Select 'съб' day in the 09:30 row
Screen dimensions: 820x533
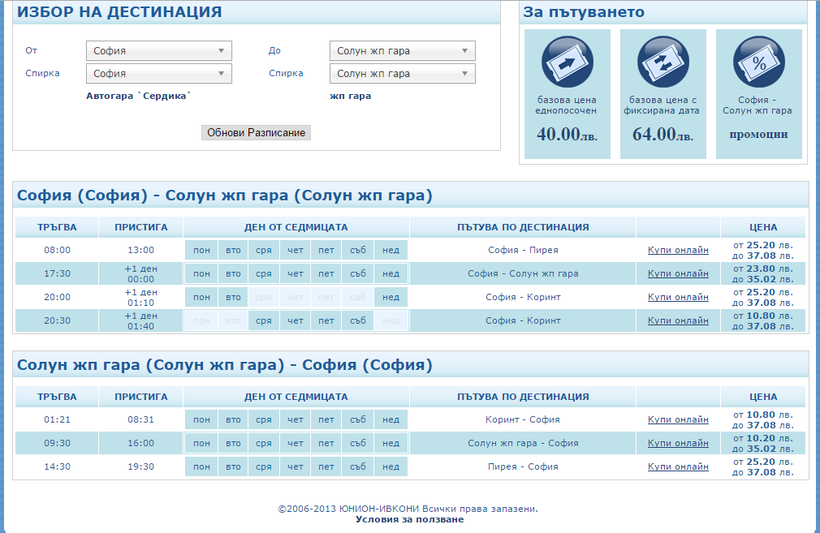tap(358, 443)
